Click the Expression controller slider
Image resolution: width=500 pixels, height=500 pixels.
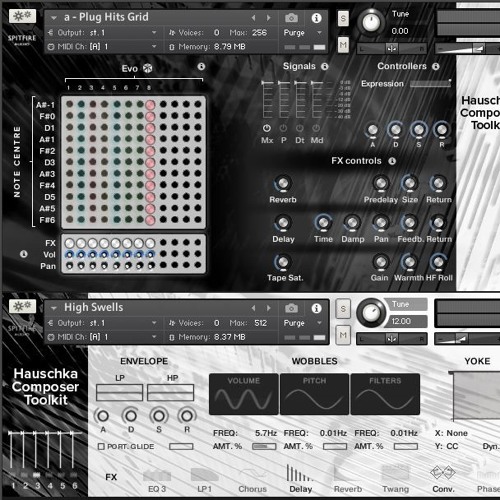(x=431, y=84)
